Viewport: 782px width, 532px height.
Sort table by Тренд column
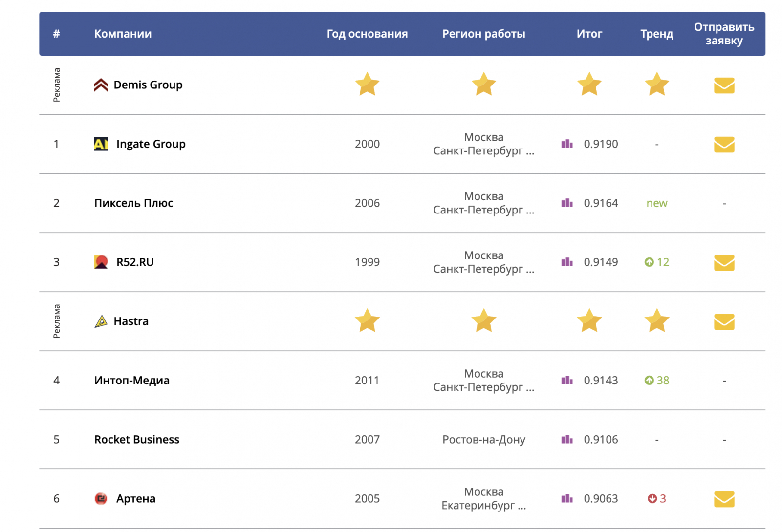click(656, 34)
